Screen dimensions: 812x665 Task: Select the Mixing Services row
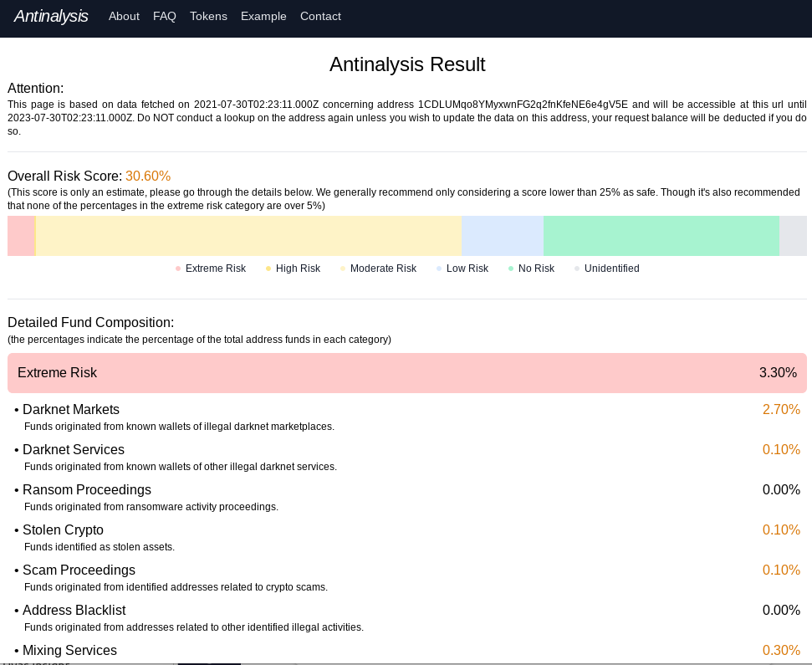click(x=406, y=651)
